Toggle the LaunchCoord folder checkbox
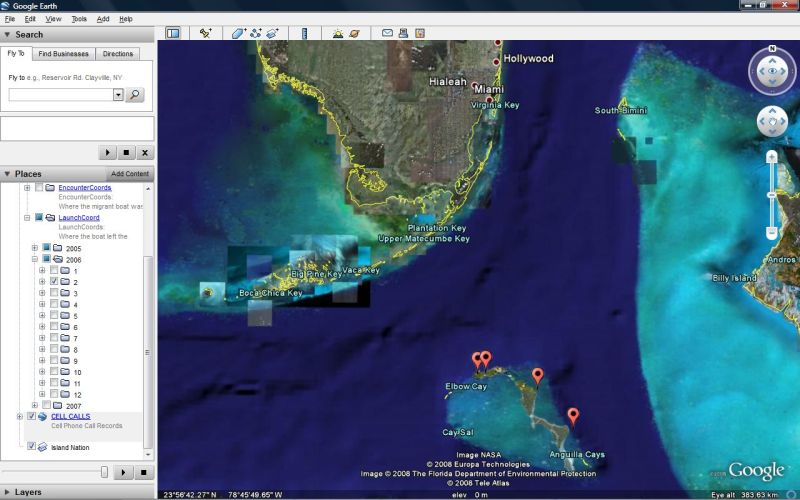This screenshot has height=500, width=800. click(39, 217)
